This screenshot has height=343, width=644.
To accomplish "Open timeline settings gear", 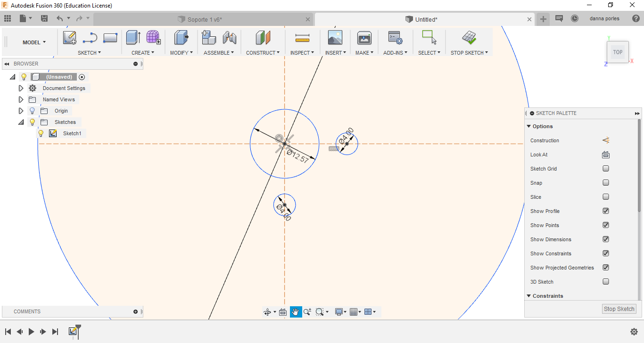I will pos(634,332).
